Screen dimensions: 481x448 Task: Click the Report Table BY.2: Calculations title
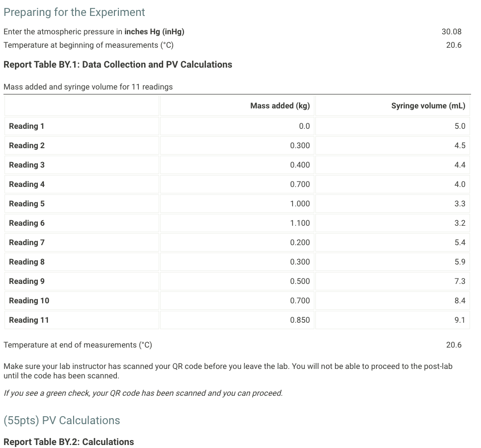[x=69, y=442]
